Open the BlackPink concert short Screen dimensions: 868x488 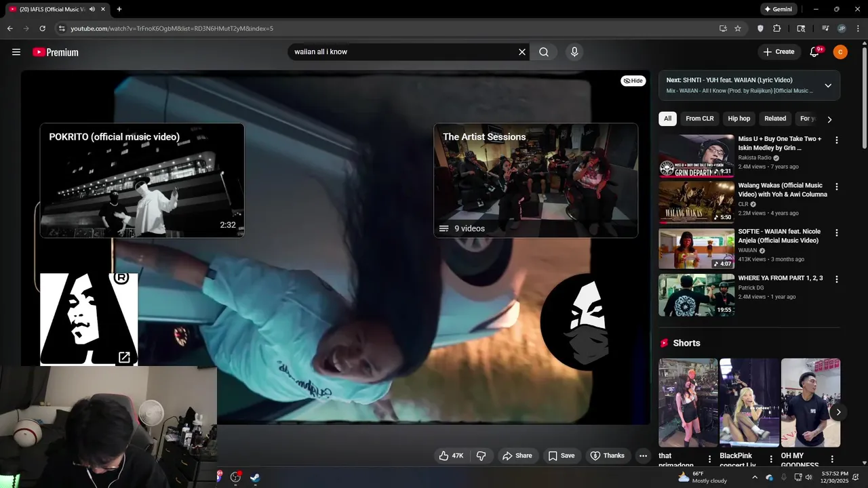click(x=749, y=403)
